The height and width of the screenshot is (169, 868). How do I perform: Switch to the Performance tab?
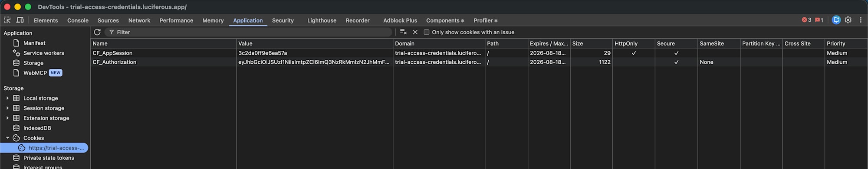tap(176, 20)
